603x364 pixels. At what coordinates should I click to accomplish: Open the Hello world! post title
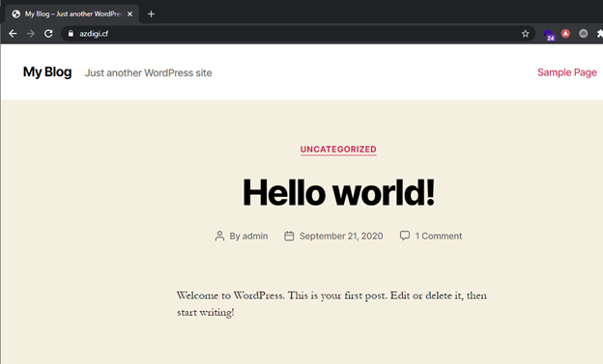point(338,192)
